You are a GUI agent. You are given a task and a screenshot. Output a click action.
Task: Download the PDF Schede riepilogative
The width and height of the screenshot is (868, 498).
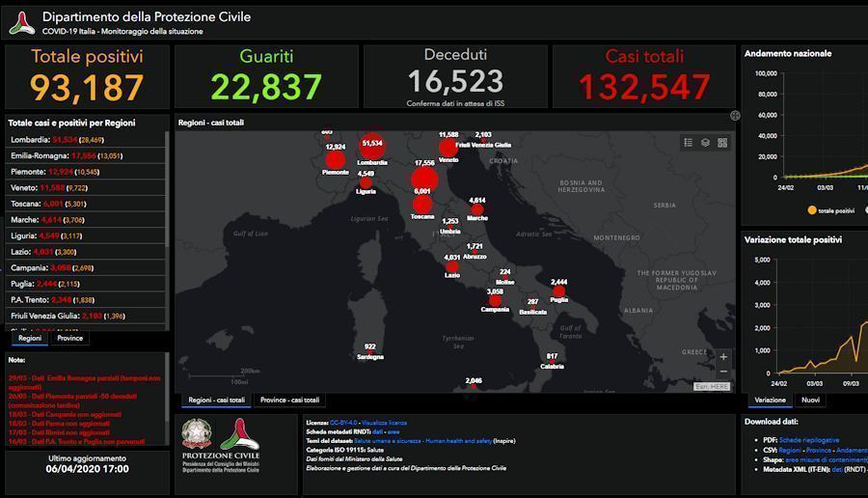click(x=809, y=440)
